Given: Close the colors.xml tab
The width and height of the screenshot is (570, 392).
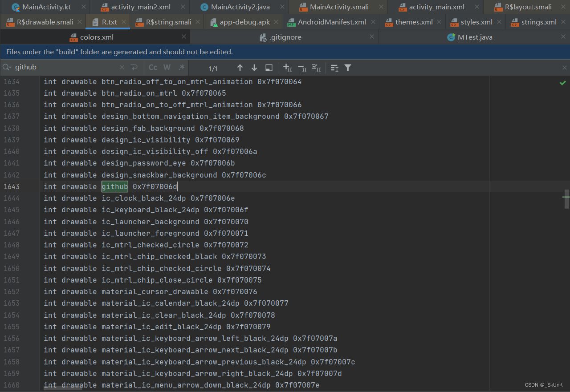Looking at the screenshot, I should (184, 37).
